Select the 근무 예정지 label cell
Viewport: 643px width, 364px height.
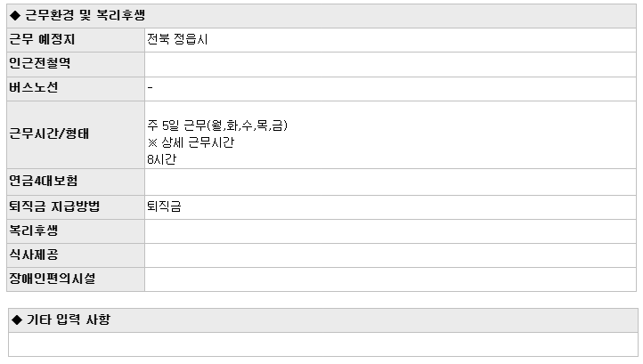click(x=76, y=40)
